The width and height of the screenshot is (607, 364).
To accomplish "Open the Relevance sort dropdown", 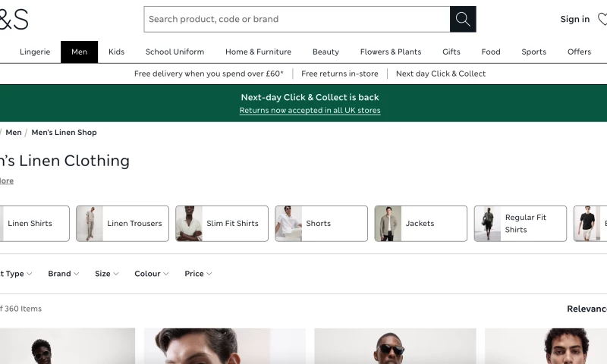I will click(x=587, y=309).
